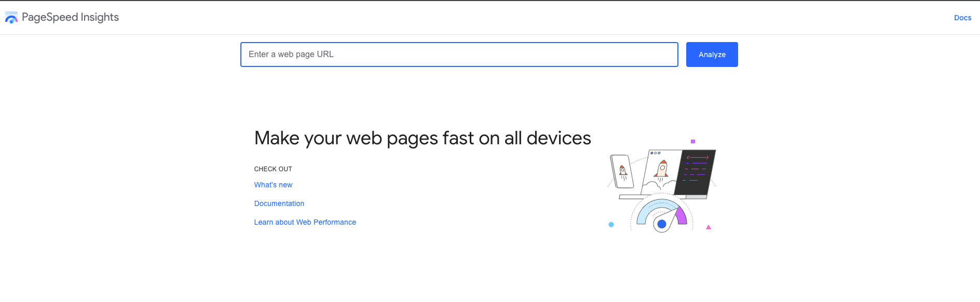Open the What's new link
Viewport: 980px width, 302px height.
pyautogui.click(x=273, y=185)
